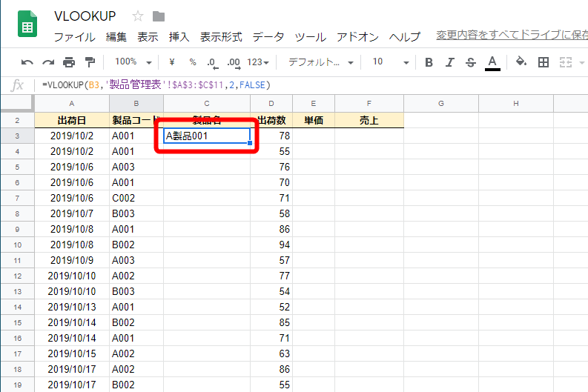The width and height of the screenshot is (588, 392).
Task: Select row 12 header
Action: tap(17, 276)
